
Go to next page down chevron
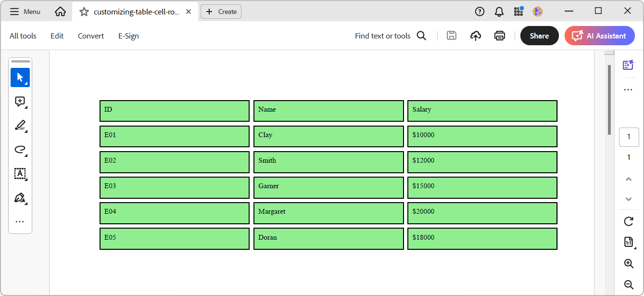pos(629,199)
